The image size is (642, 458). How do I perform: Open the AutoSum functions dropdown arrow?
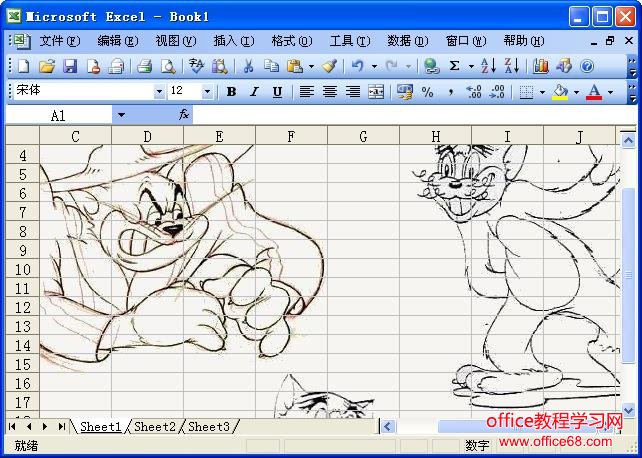point(471,66)
